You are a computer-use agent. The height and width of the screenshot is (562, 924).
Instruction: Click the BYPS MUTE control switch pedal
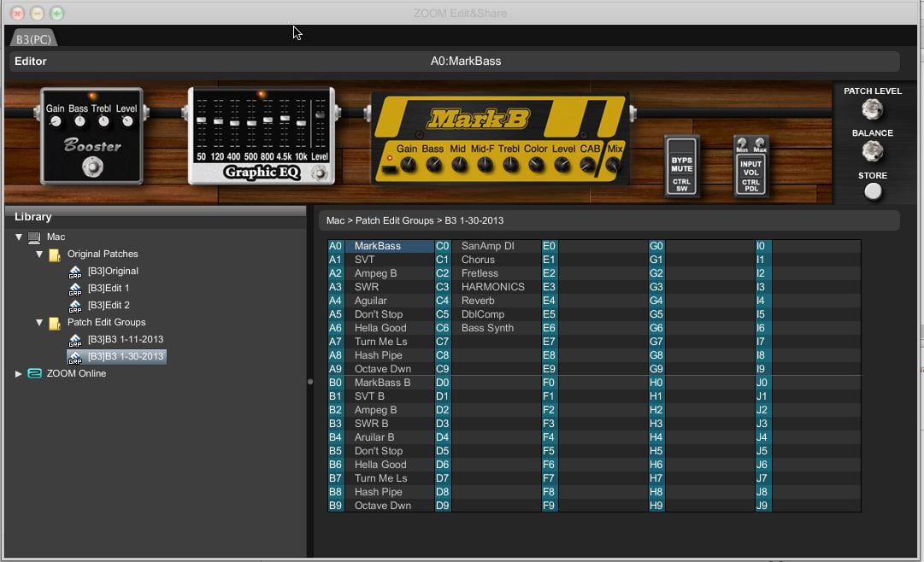[682, 167]
